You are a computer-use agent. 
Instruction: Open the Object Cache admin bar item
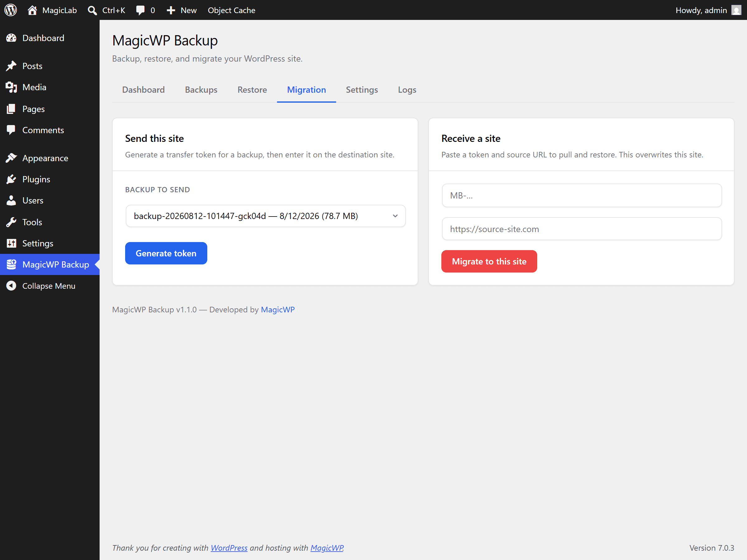pos(231,10)
